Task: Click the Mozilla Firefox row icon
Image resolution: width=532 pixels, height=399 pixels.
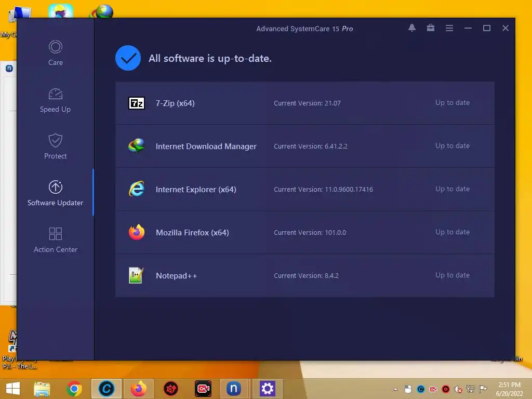Action: (137, 232)
